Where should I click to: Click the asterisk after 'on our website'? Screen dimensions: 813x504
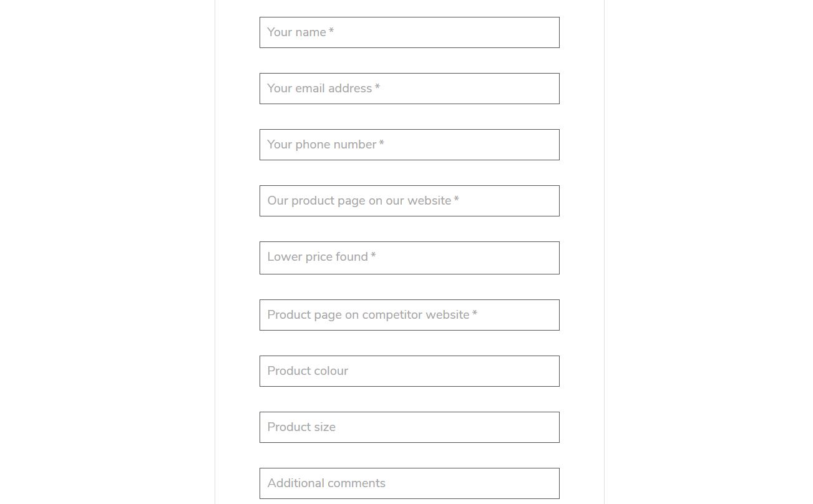tap(457, 200)
